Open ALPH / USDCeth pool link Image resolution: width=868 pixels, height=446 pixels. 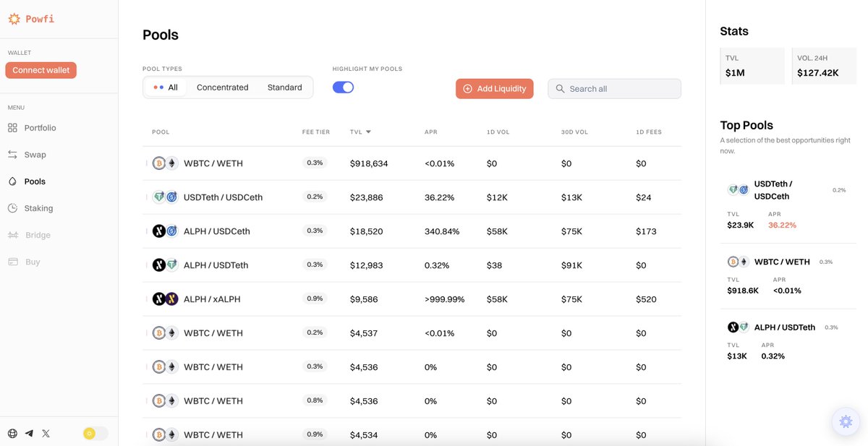point(217,231)
